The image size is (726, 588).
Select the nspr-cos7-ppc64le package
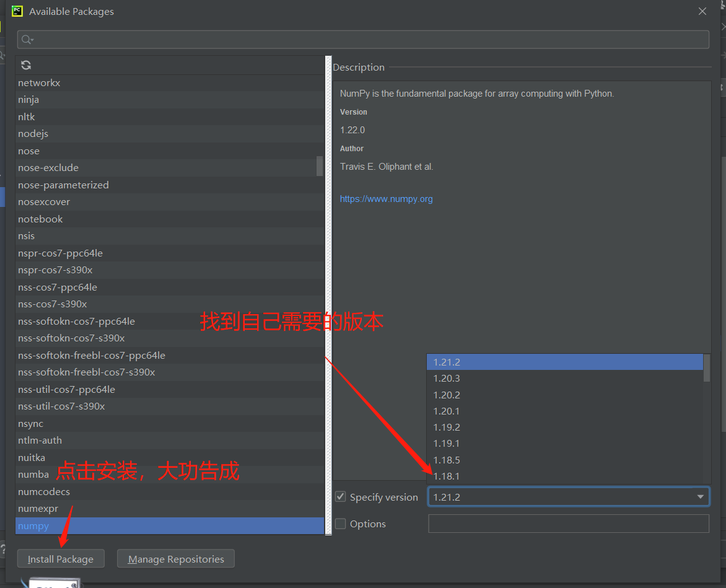coord(170,253)
